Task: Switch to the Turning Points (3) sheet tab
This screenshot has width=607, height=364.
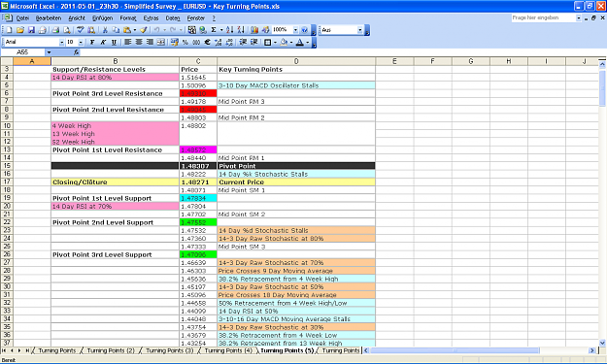Action: 169,350
